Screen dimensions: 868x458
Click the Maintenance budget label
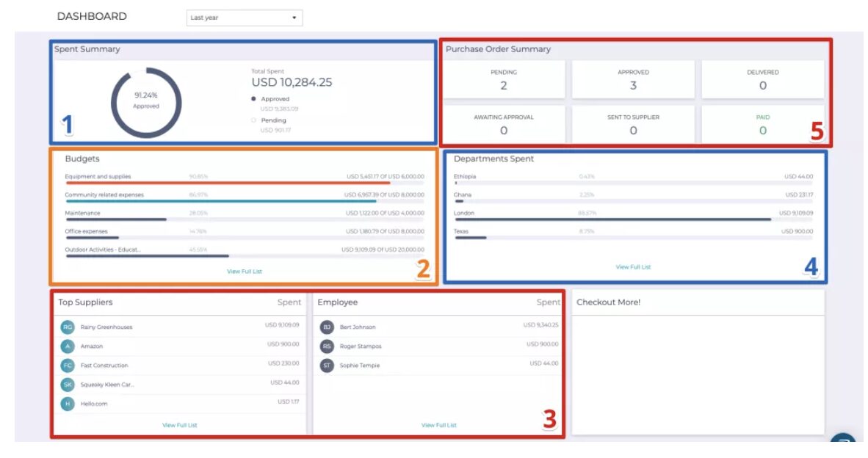tap(82, 213)
